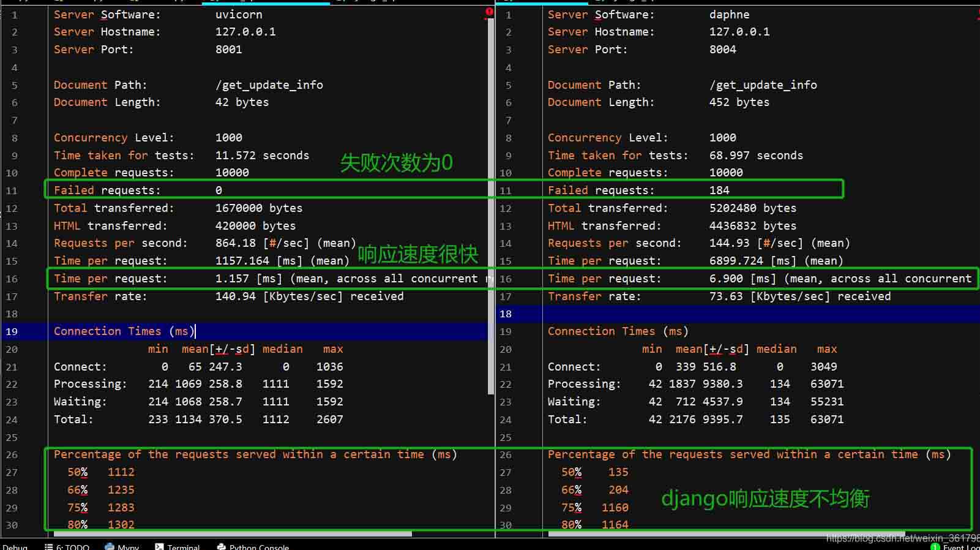Viewport: 980px width, 550px height.
Task: Place cursor on the 'uvicorn' text
Action: click(239, 14)
